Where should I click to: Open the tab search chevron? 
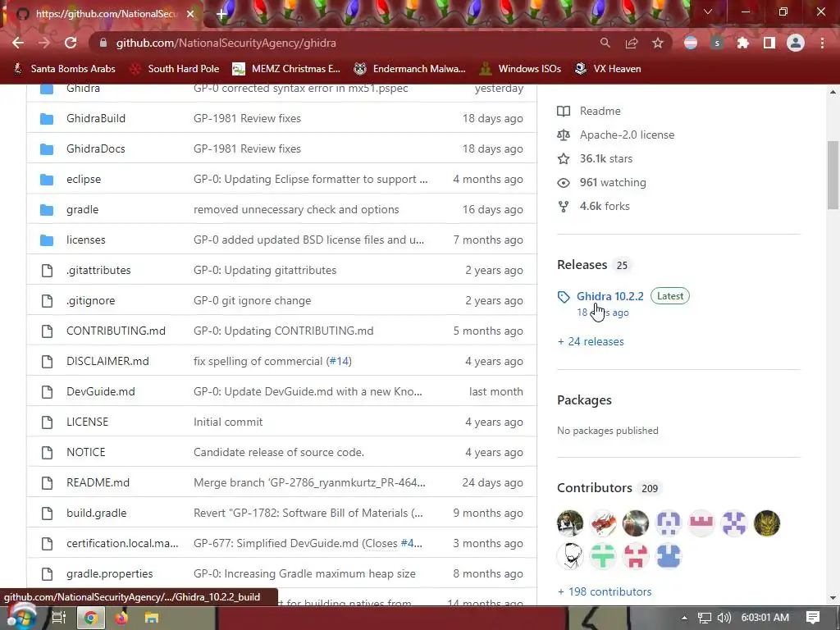pos(708,11)
